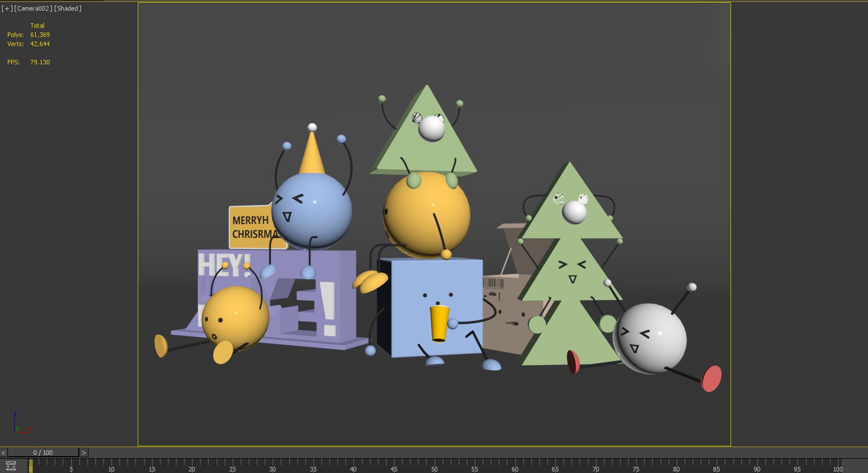Viewport: 868px width, 473px height.
Task: Jump to frame 100 on timeline
Action: tap(837, 466)
